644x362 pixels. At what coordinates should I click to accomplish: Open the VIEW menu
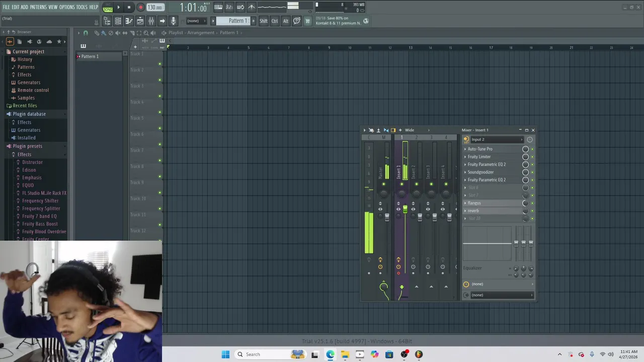coord(53,7)
